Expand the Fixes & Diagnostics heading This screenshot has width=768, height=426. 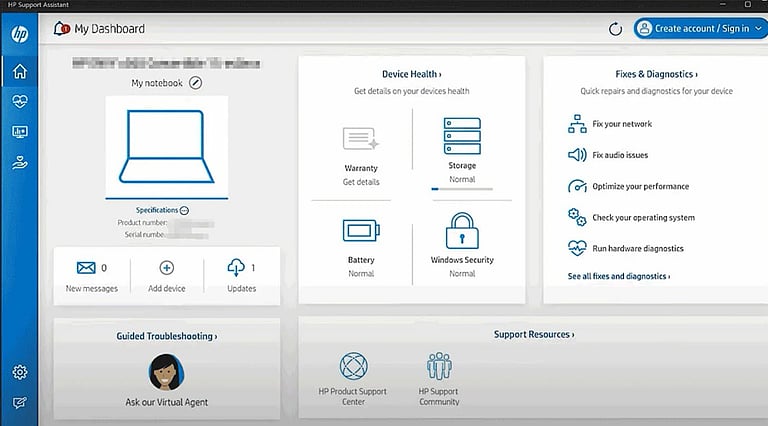pyautogui.click(x=656, y=74)
